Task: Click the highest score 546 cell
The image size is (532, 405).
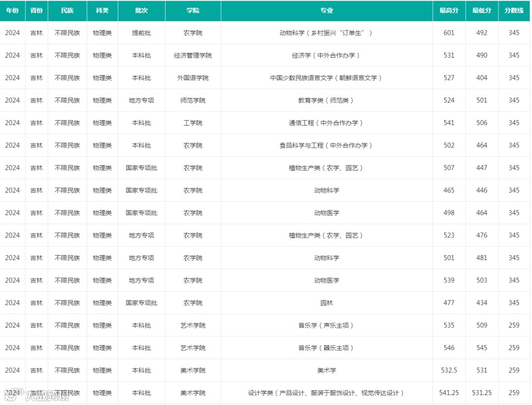Action: point(449,348)
